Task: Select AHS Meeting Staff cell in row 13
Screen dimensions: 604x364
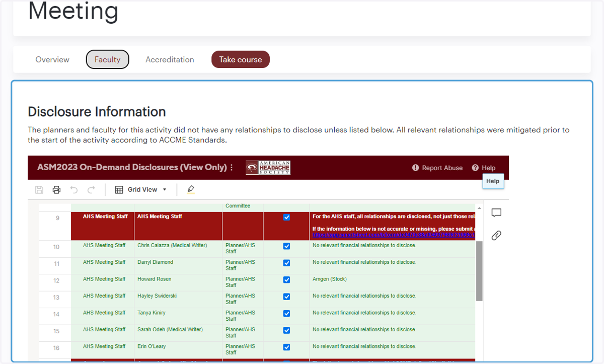Action: tap(103, 300)
